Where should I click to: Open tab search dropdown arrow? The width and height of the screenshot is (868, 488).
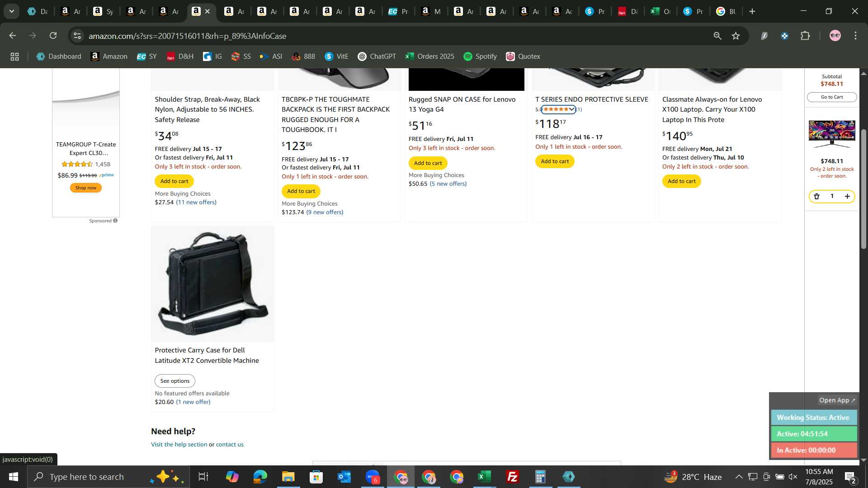coord(11,11)
